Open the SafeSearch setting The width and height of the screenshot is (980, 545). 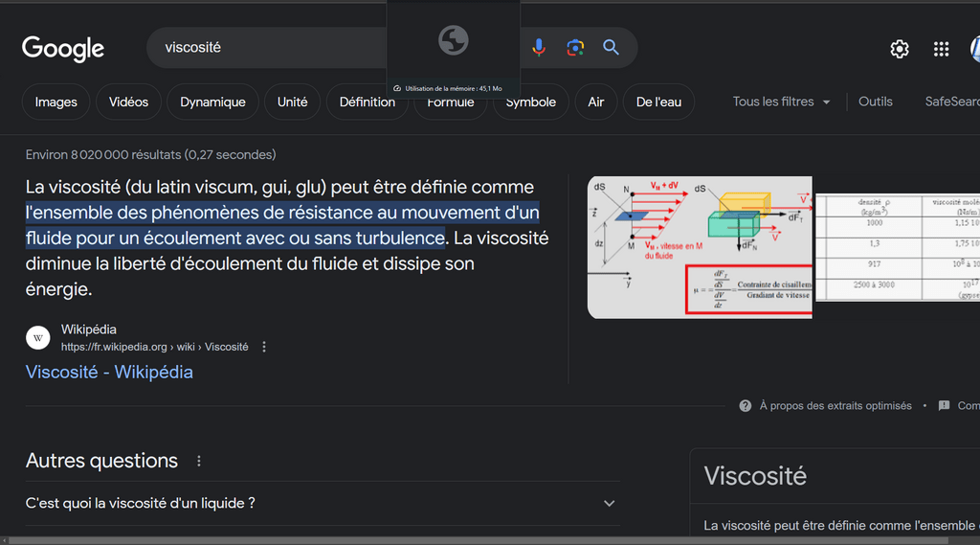(x=952, y=102)
